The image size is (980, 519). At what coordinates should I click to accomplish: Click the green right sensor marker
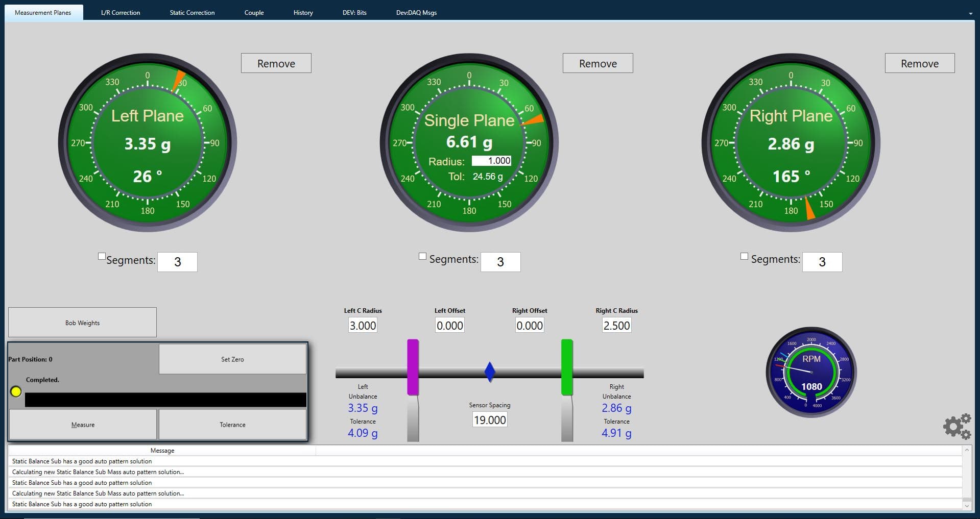point(567,367)
